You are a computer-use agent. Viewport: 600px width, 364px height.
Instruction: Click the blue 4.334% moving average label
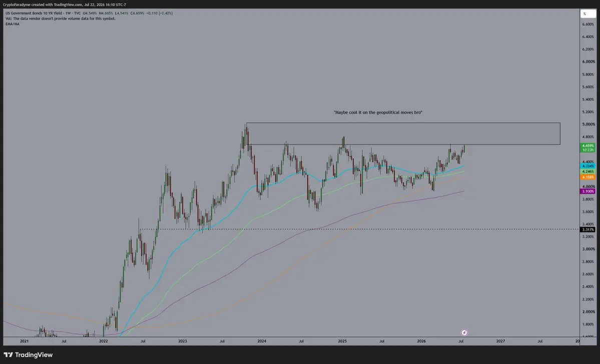coord(588,166)
